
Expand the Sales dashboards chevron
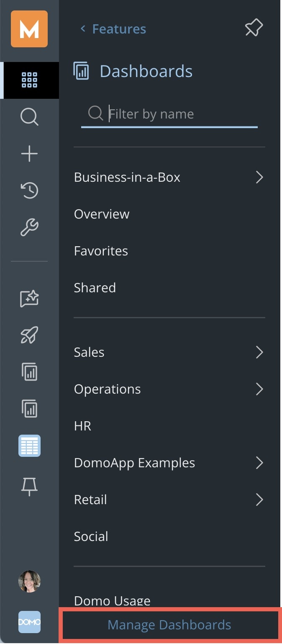click(259, 352)
